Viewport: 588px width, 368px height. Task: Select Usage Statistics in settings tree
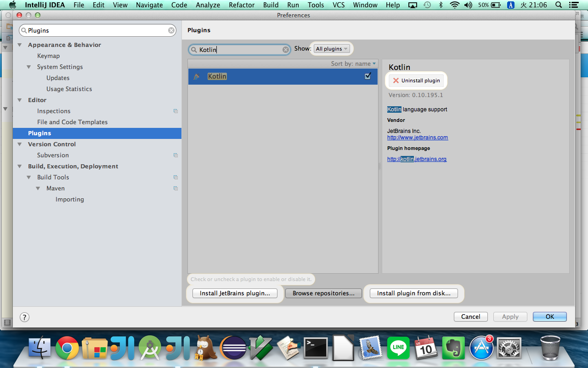point(69,89)
